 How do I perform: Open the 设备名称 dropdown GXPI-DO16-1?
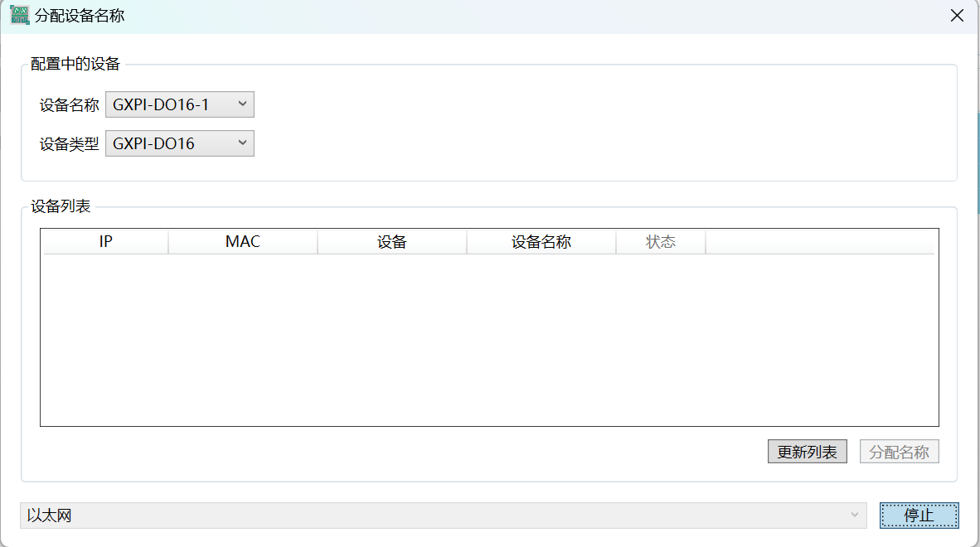click(x=179, y=104)
